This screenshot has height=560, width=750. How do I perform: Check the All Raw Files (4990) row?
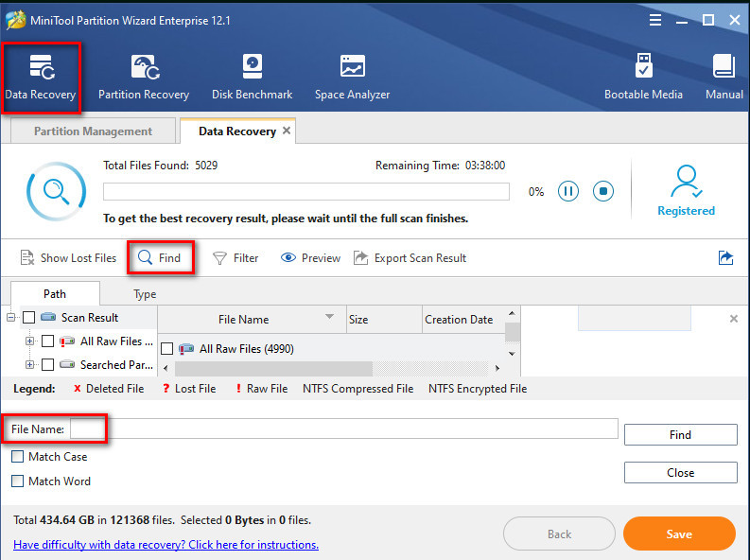pos(166,349)
